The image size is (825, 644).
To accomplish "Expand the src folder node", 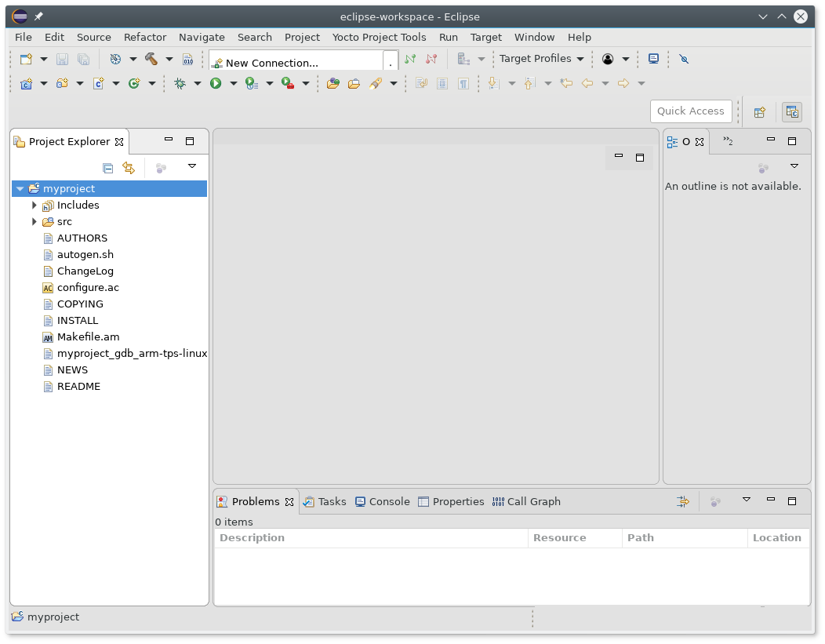I will [35, 222].
